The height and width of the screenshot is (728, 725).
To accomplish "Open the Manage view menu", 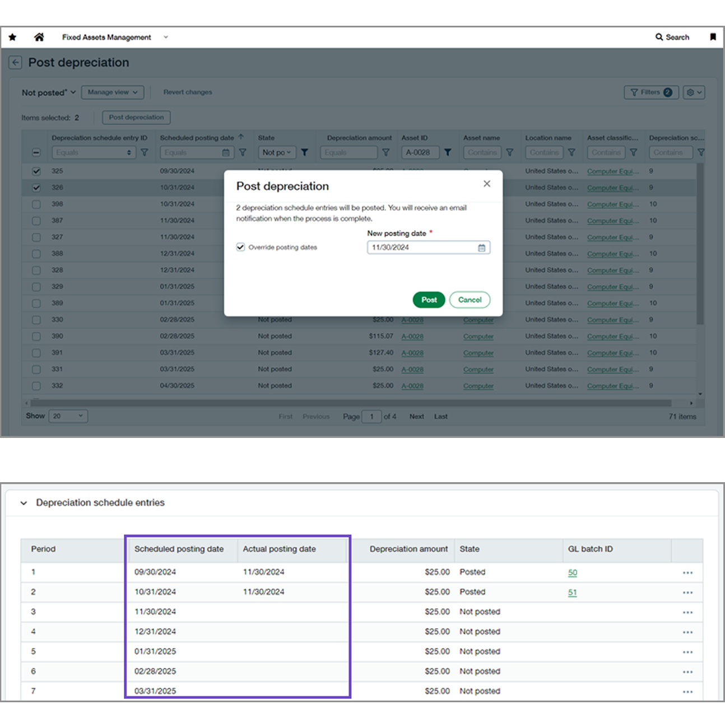I will pyautogui.click(x=112, y=92).
